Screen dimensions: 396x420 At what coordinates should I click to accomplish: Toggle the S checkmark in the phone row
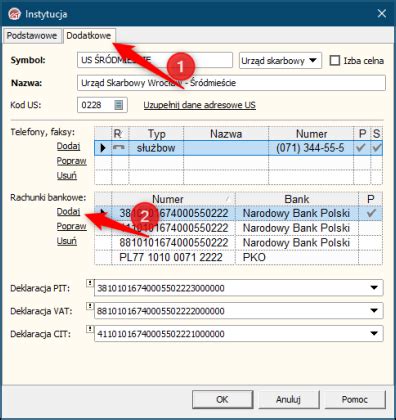click(x=376, y=148)
